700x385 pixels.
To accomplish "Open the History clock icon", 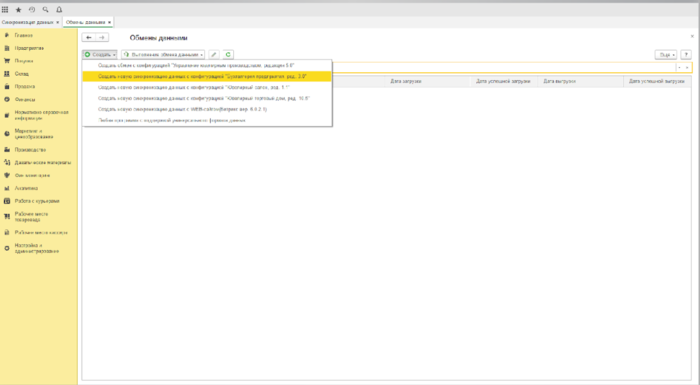I will pos(32,9).
